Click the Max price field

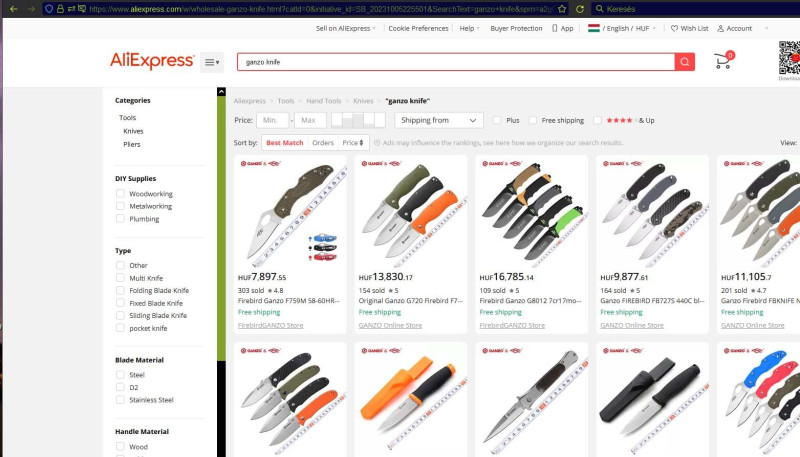(310, 120)
